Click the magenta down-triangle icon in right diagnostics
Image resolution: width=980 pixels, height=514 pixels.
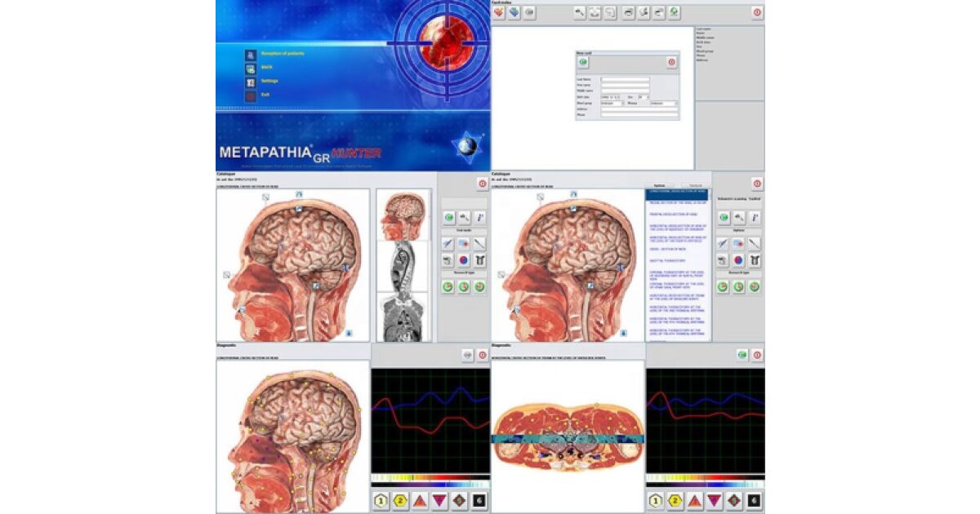(715, 500)
